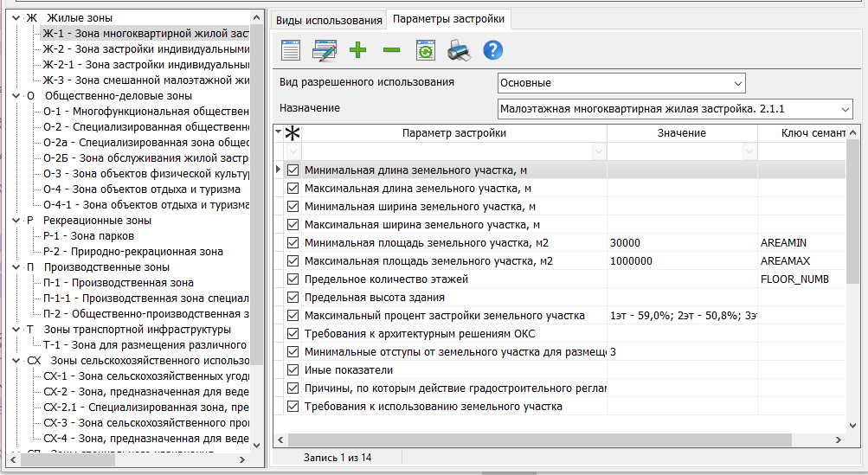Remove record using green minus icon

391,50
